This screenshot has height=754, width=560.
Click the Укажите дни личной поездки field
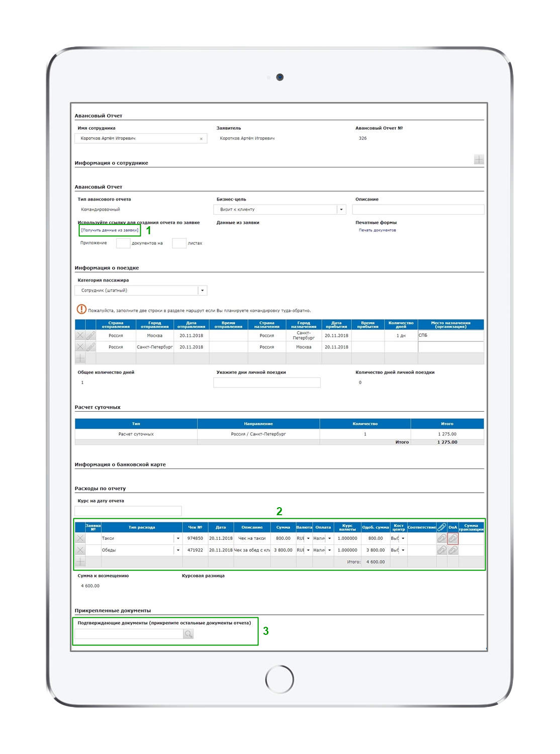tap(267, 383)
